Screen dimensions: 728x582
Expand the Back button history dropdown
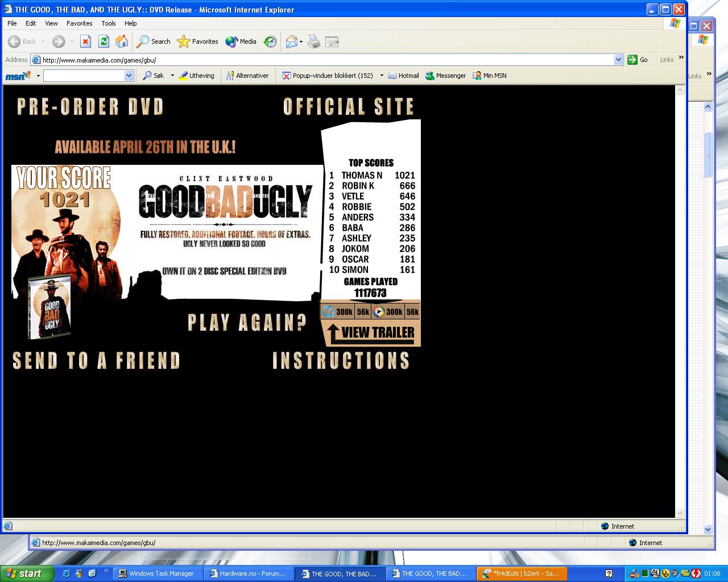click(43, 41)
